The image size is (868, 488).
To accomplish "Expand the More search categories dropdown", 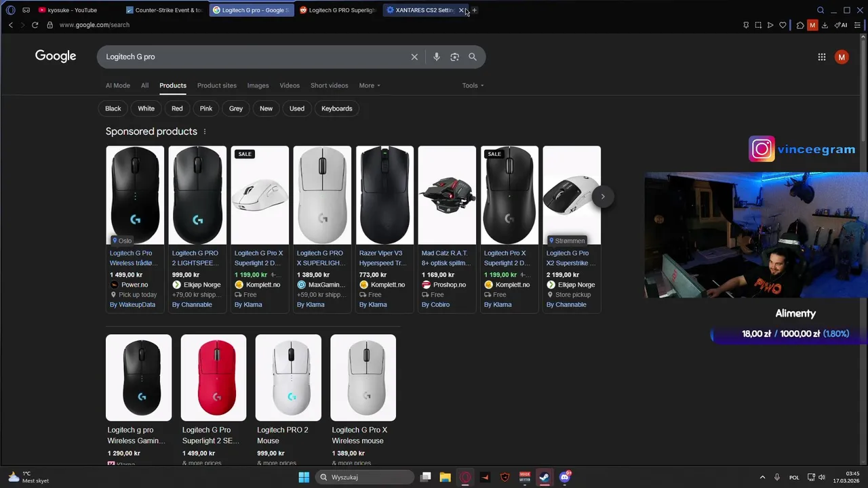I will coord(370,85).
